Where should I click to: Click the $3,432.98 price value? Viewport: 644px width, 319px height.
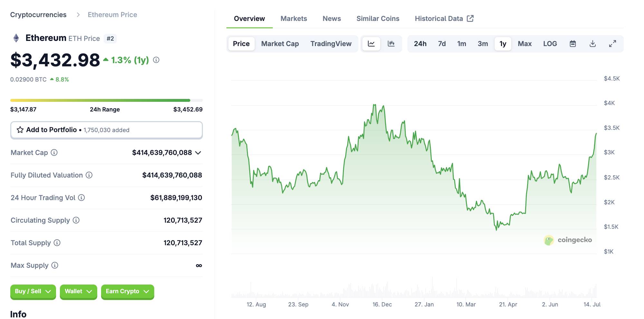55,60
